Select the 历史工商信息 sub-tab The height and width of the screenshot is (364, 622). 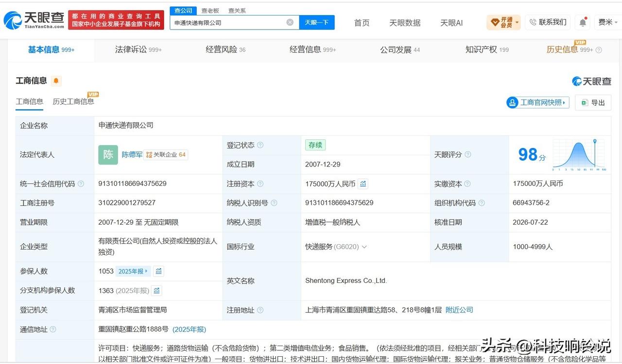(x=73, y=102)
